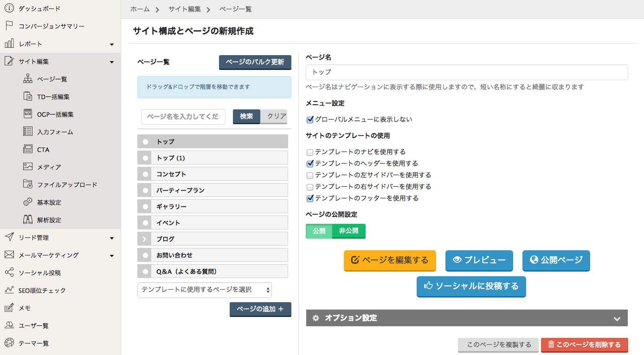Click the 基本設定 gears icon
Image resolution: width=644 pixels, height=355 pixels.
pyautogui.click(x=28, y=202)
